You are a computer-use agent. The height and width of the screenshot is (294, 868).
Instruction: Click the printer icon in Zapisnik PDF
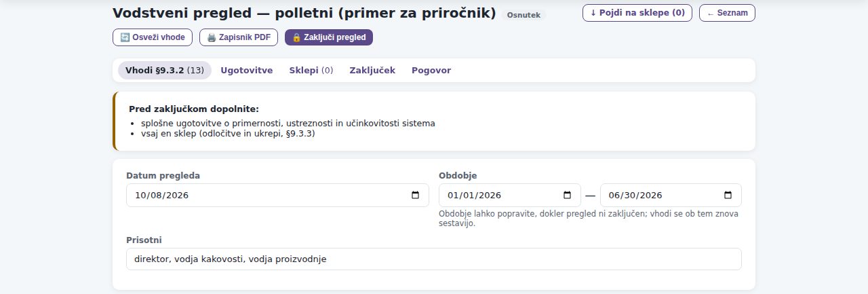(x=212, y=37)
